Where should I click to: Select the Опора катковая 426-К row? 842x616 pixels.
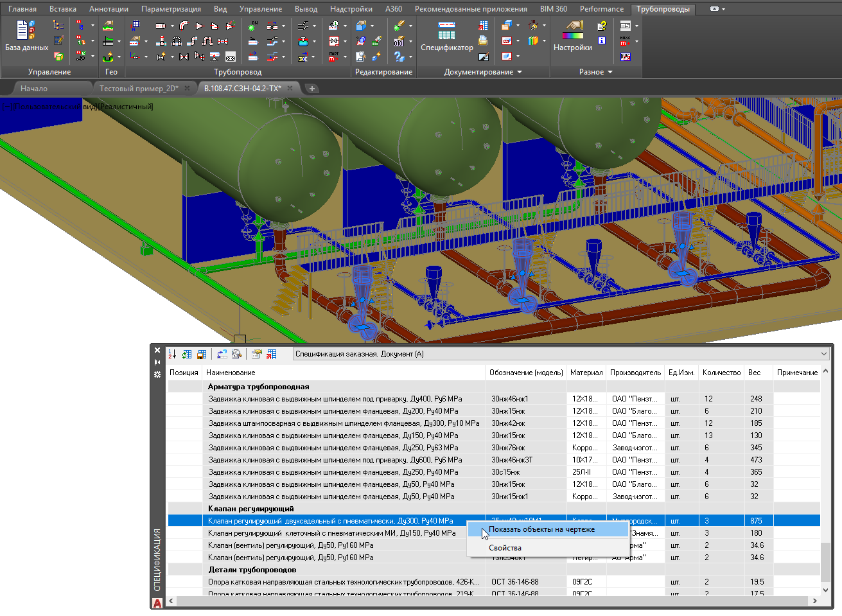pos(494,582)
